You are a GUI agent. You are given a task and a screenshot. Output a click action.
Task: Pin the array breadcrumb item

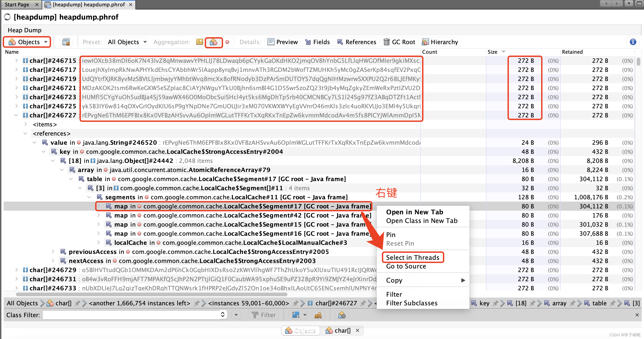[572, 303]
